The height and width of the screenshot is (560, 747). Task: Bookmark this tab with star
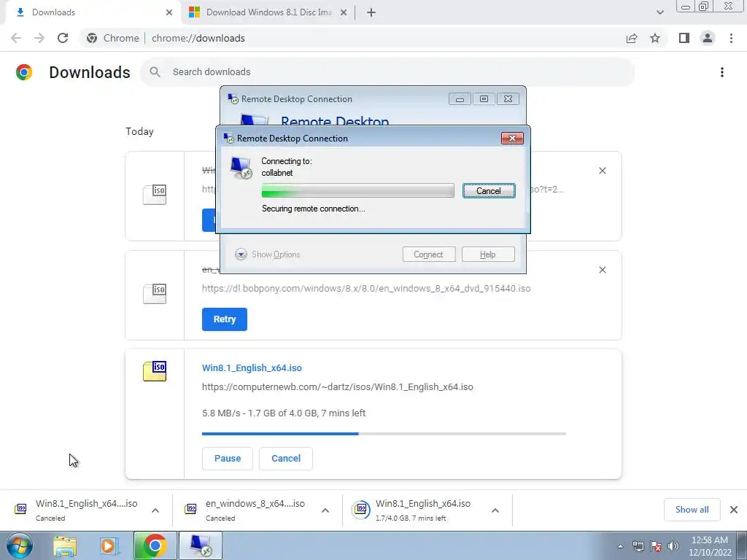[x=656, y=38]
